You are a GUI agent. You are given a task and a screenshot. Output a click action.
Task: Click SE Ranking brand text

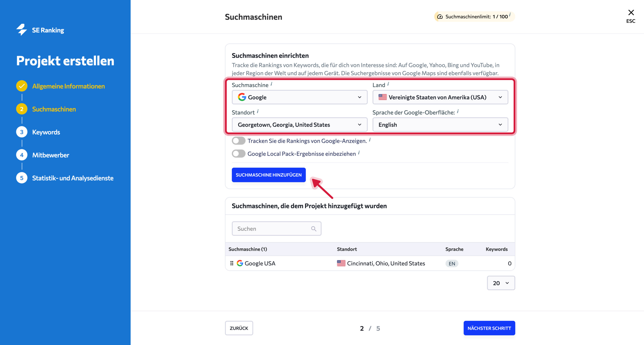pyautogui.click(x=48, y=30)
